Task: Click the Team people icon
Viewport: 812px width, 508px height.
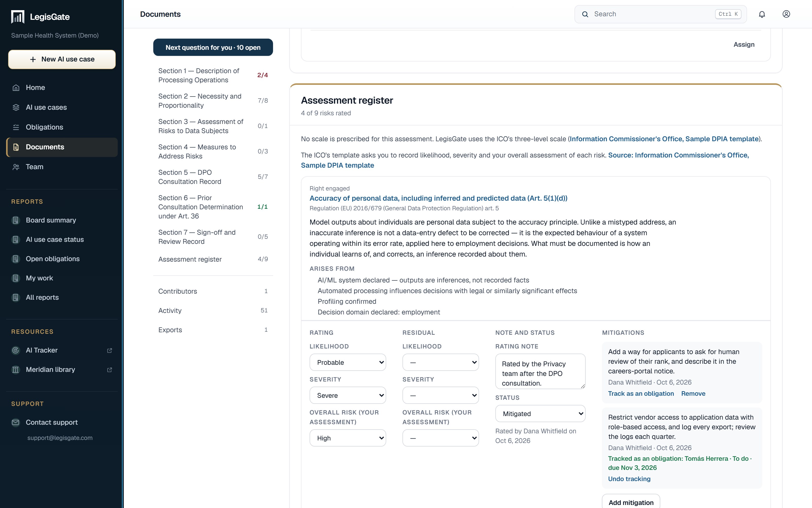Action: point(16,167)
